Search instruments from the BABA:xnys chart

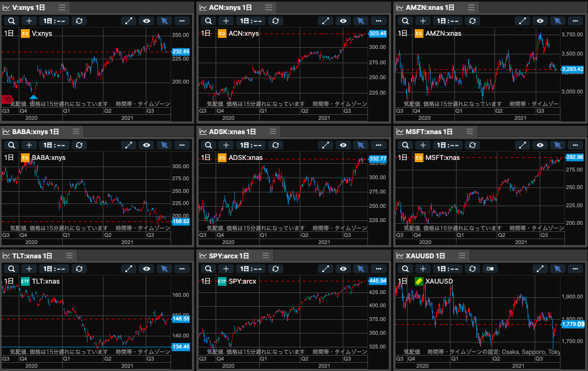[x=12, y=145]
